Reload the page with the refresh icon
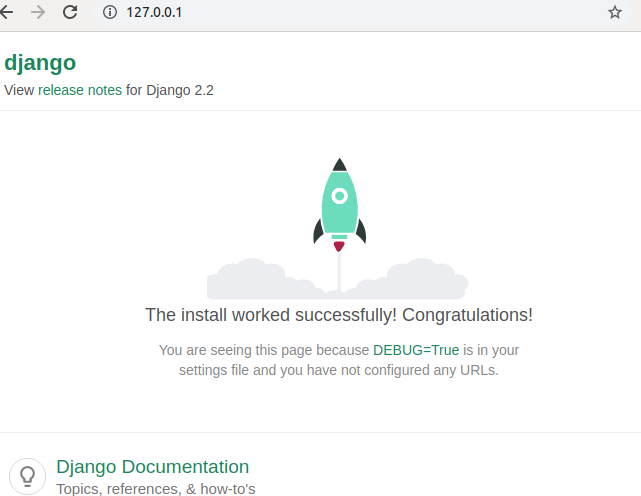The width and height of the screenshot is (641, 496). click(70, 12)
